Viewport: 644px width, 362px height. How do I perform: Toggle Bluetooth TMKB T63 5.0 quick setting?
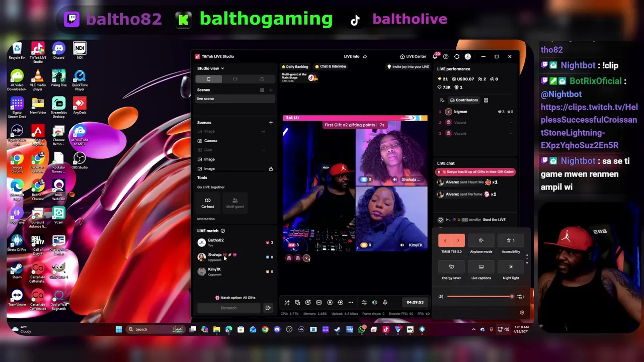[x=445, y=241]
